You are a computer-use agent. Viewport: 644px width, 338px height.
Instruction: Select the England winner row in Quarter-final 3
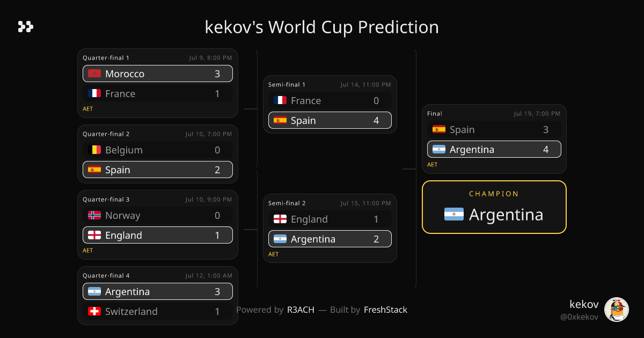coord(158,235)
